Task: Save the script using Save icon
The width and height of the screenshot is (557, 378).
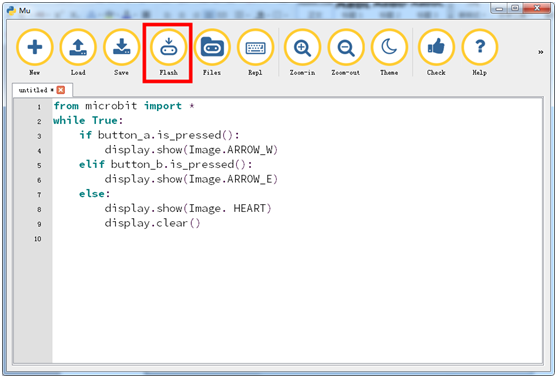Action: pyautogui.click(x=121, y=47)
